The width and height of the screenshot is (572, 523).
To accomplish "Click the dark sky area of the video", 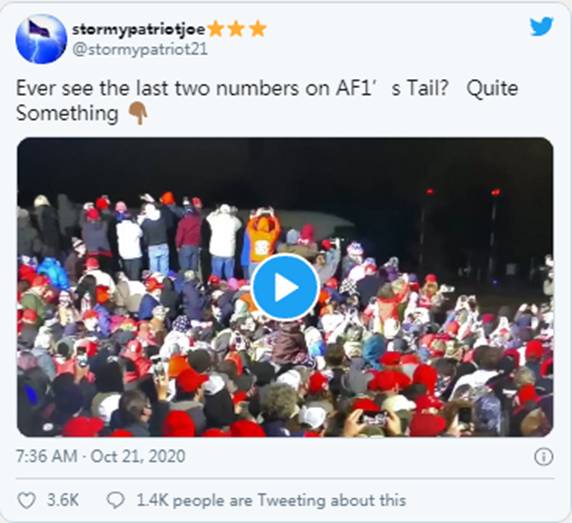I will [x=285, y=164].
